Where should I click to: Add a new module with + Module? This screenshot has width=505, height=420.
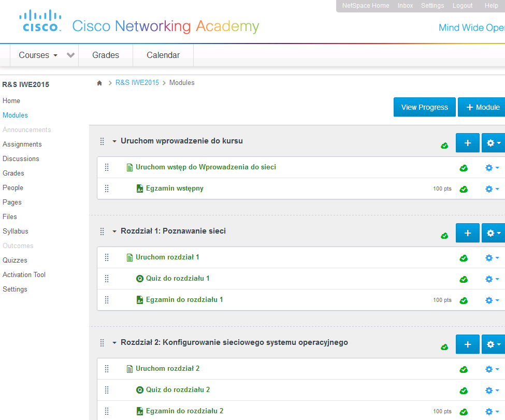tap(482, 107)
